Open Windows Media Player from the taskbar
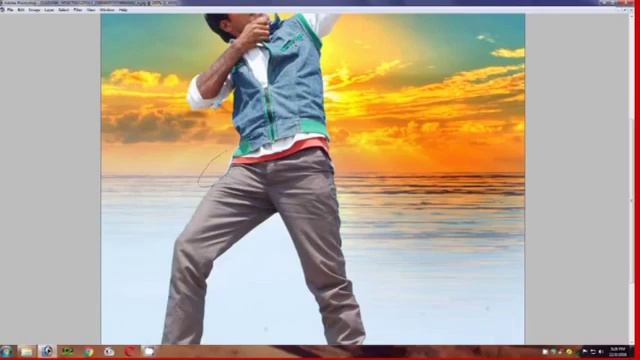 [x=47, y=351]
